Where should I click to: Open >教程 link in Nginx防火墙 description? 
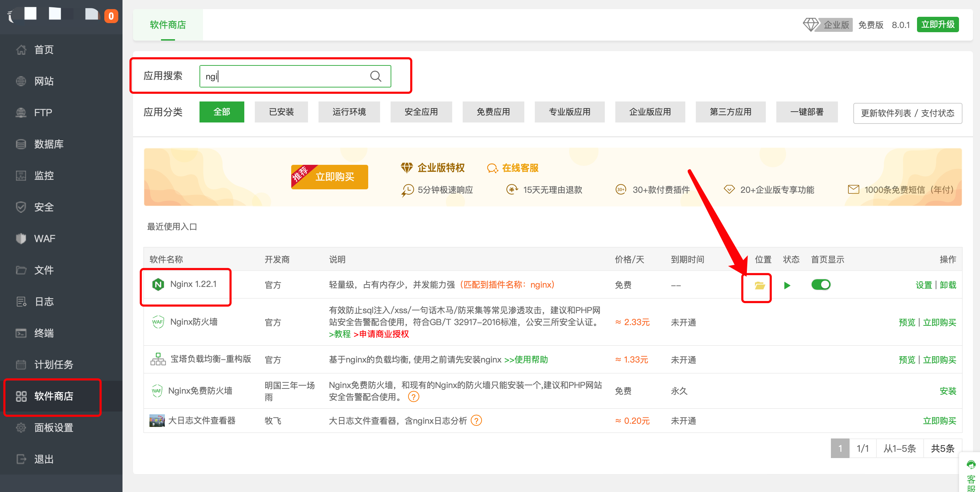tap(340, 334)
